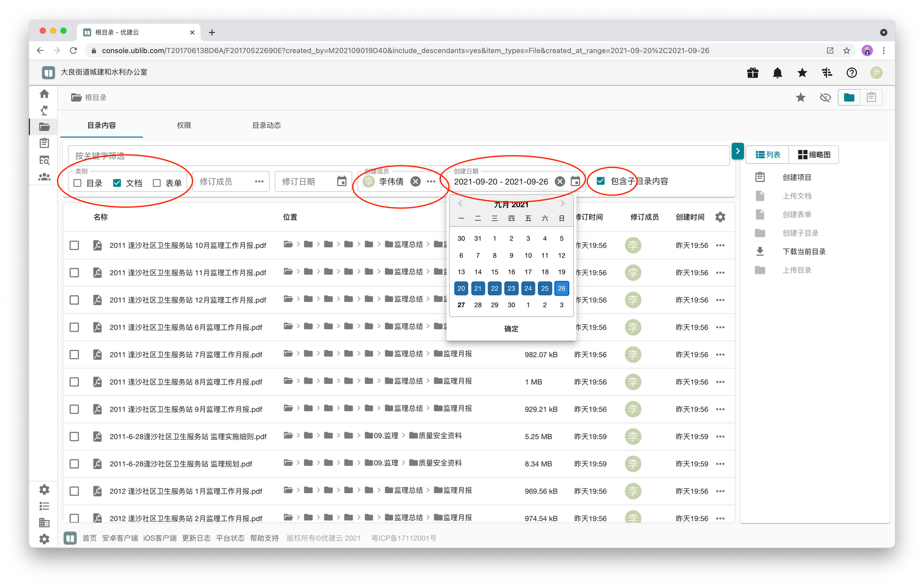Viewport: 924px width, 586px height.
Task: Click the gift icon in header
Action: pyautogui.click(x=753, y=72)
